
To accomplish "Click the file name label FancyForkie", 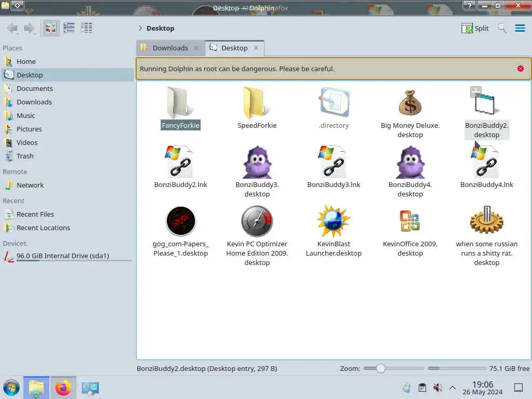I will tap(180, 125).
